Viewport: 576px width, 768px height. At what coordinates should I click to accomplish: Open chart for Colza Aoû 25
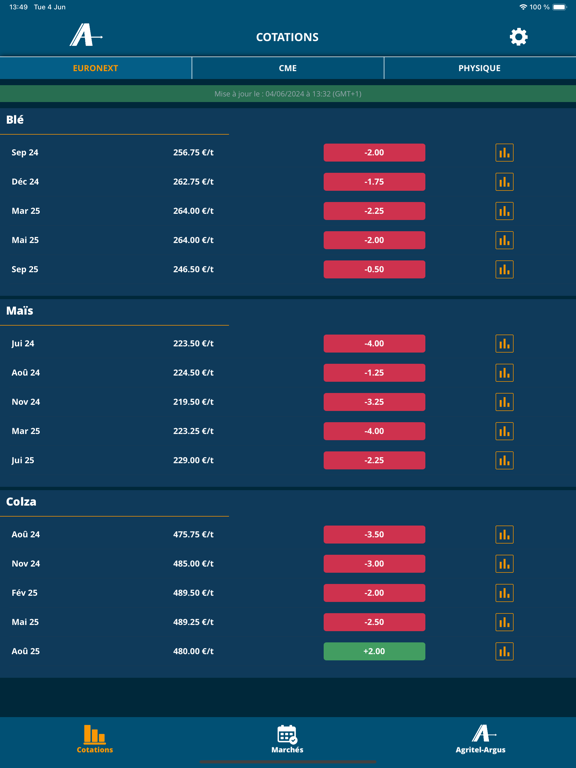[504, 651]
